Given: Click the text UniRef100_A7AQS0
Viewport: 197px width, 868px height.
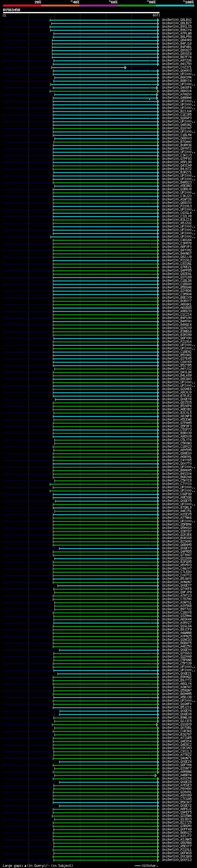Looking at the screenshot, I should point(177,94).
